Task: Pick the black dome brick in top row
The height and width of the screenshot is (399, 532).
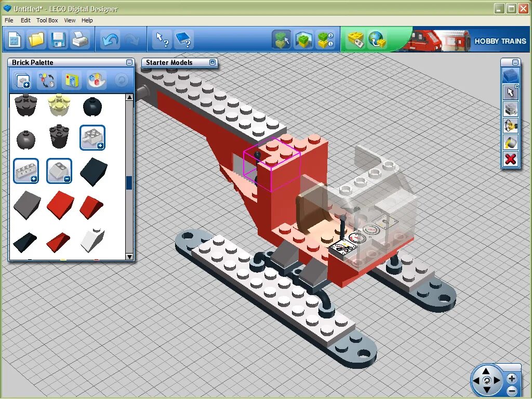Action: (92, 106)
